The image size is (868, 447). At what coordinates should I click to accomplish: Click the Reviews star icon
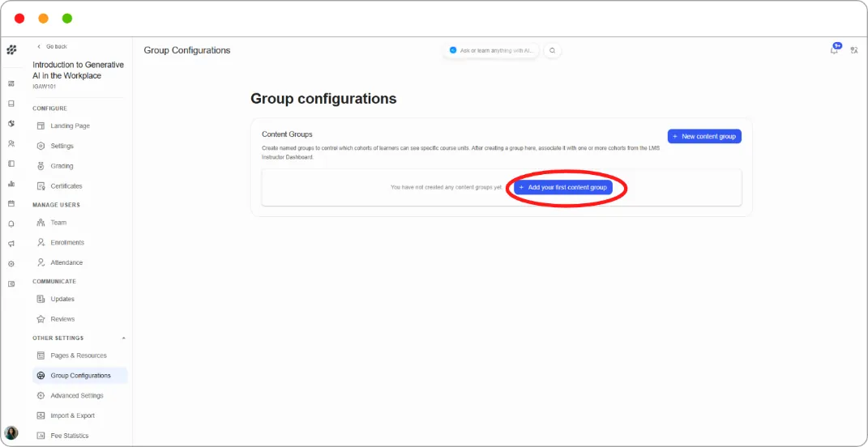coord(41,319)
